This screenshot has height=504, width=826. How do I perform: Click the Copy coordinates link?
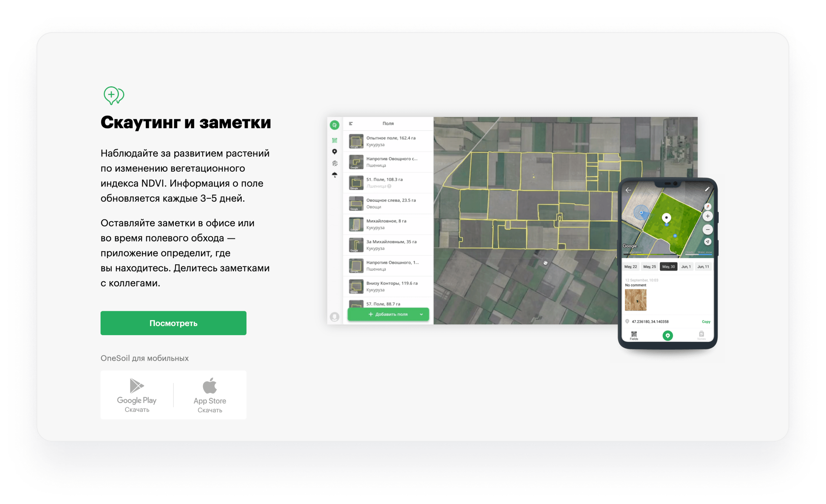(706, 322)
